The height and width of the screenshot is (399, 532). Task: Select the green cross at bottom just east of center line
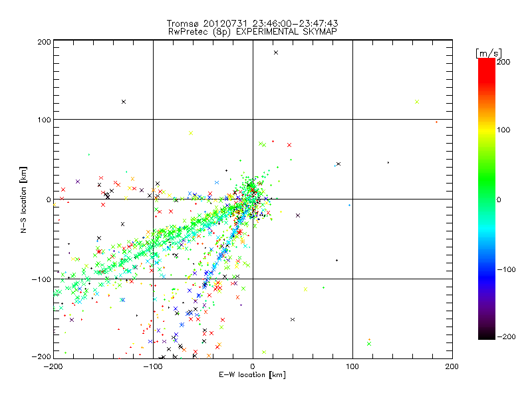[x=264, y=352]
